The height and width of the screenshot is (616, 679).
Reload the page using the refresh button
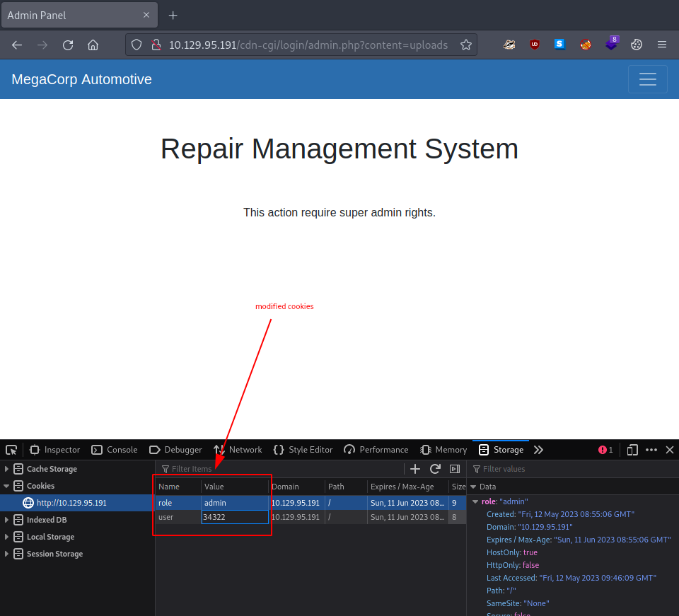[x=68, y=45]
